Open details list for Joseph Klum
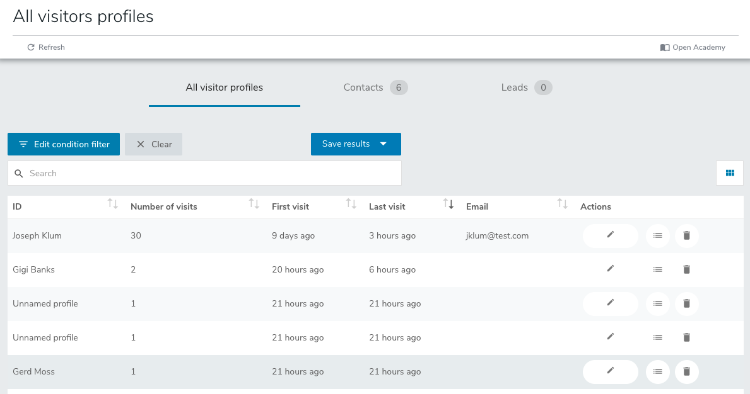This screenshot has height=394, width=750. (658, 236)
